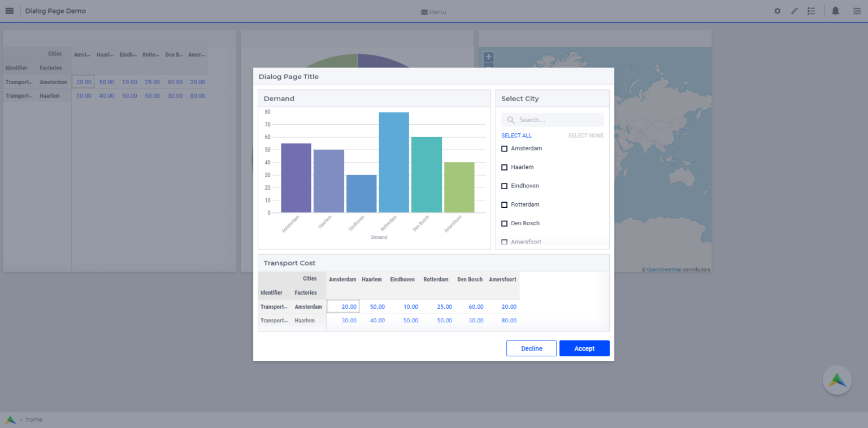The height and width of the screenshot is (428, 868).
Task: Navigate to home in the breadcrumb
Action: (x=34, y=420)
